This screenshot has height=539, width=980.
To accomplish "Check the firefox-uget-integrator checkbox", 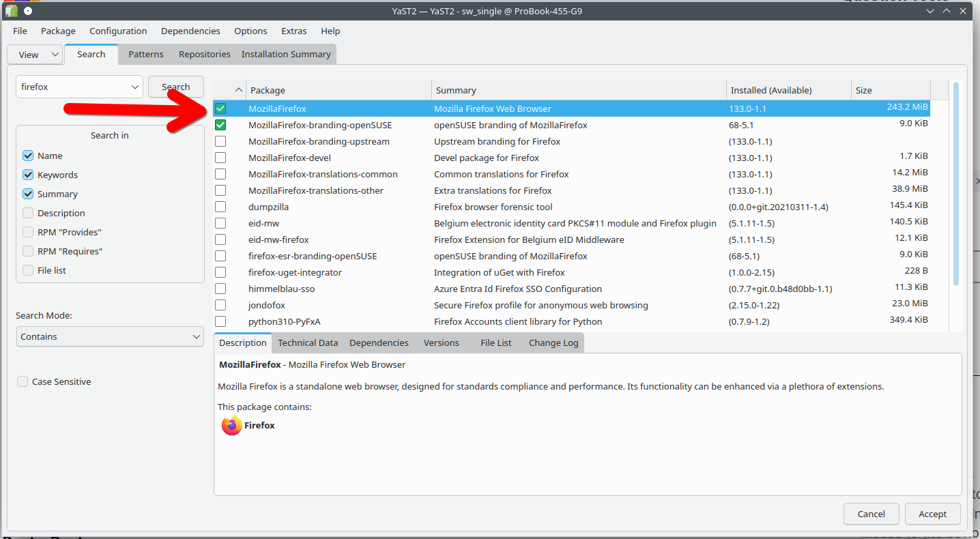I will click(x=220, y=272).
